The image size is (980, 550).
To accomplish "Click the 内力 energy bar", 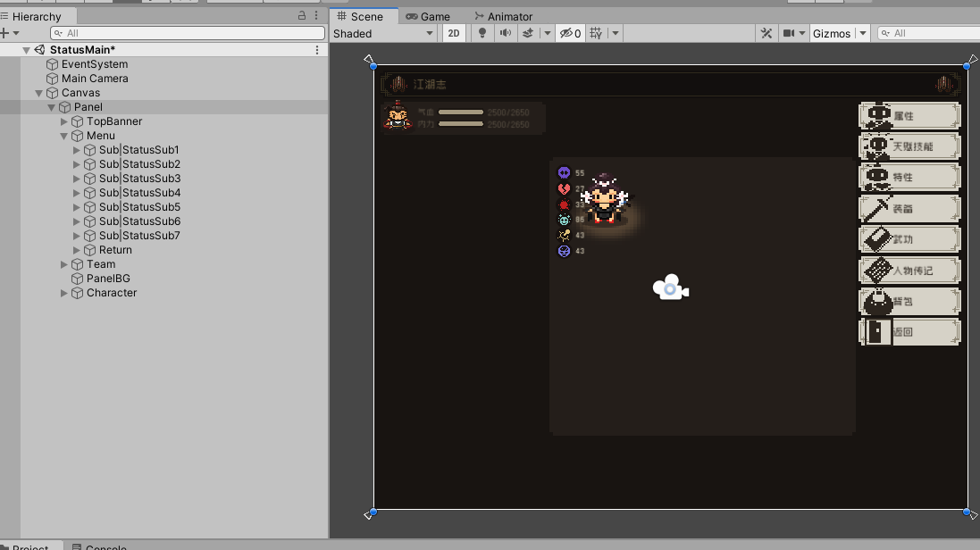I will pyautogui.click(x=461, y=124).
